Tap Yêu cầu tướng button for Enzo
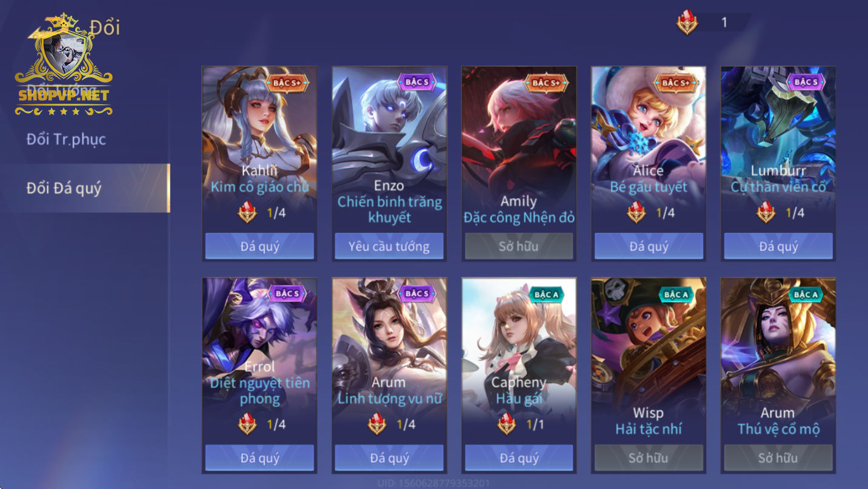This screenshot has height=489, width=868. (389, 246)
